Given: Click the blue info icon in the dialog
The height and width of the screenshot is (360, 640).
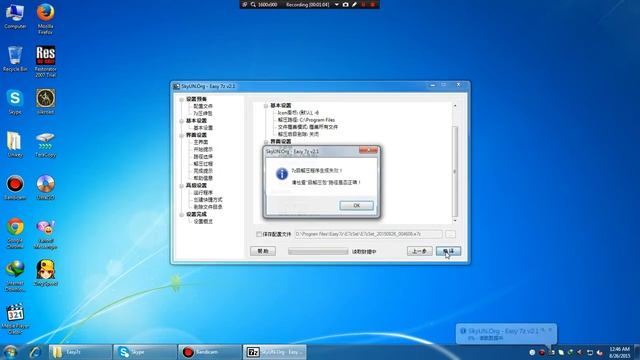Looking at the screenshot, I should [x=282, y=173].
